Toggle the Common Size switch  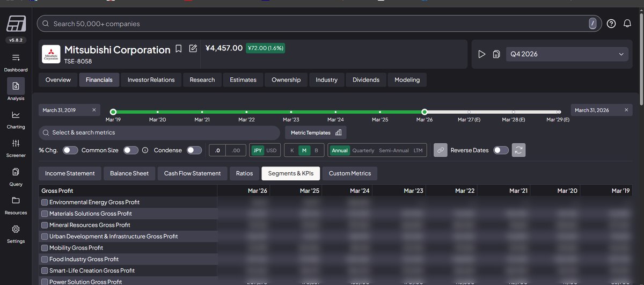tap(131, 150)
